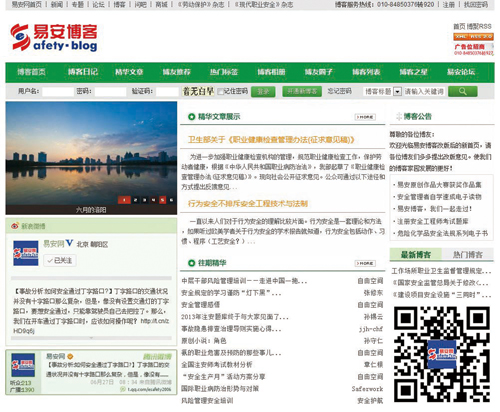The height and width of the screenshot is (412, 500).
Task: Open the 博客标题 search type dropdown
Action: tap(397, 91)
